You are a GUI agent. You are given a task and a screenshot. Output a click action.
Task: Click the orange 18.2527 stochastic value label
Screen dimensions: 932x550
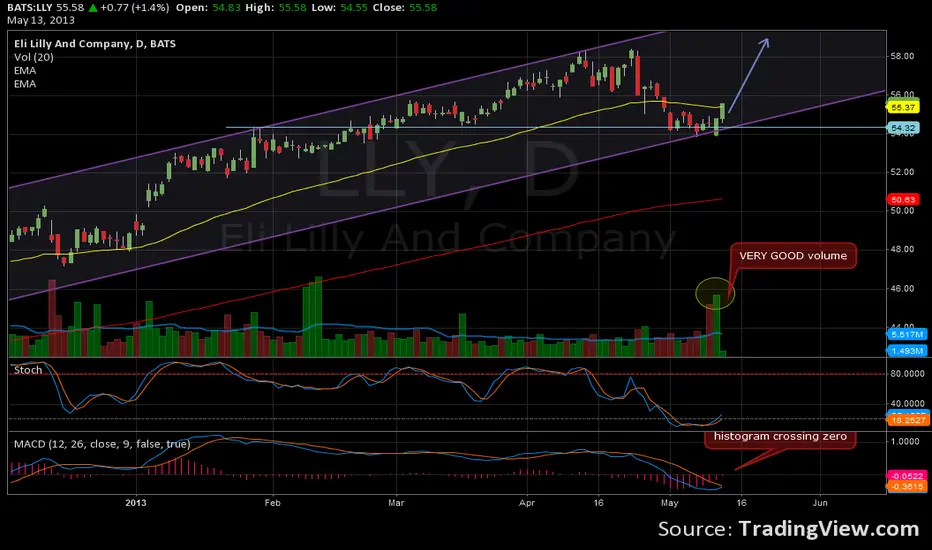point(908,420)
